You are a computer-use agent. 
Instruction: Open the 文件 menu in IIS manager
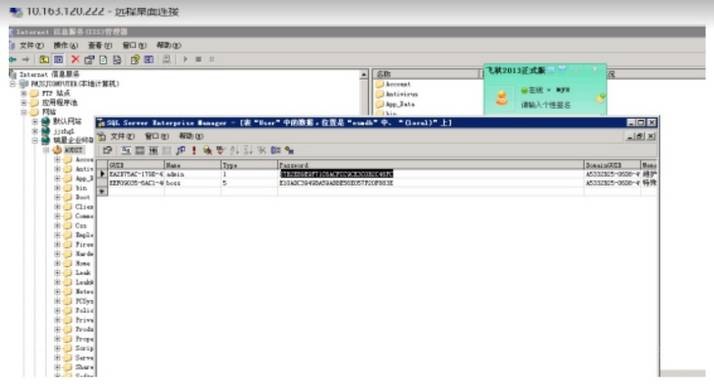point(31,45)
